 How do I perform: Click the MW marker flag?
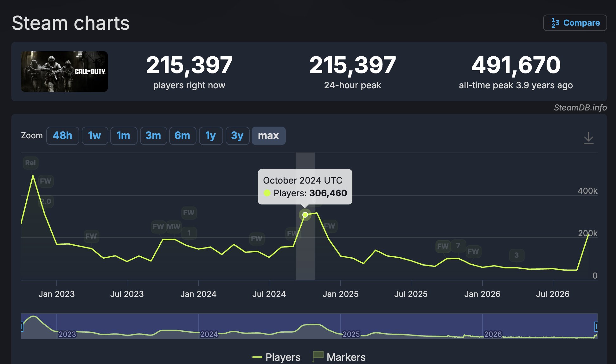[x=174, y=227]
